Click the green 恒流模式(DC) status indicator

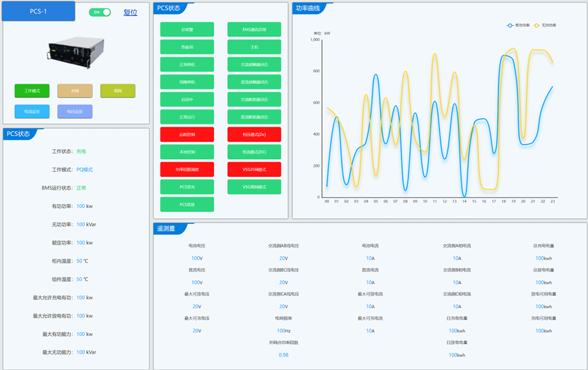tap(254, 152)
